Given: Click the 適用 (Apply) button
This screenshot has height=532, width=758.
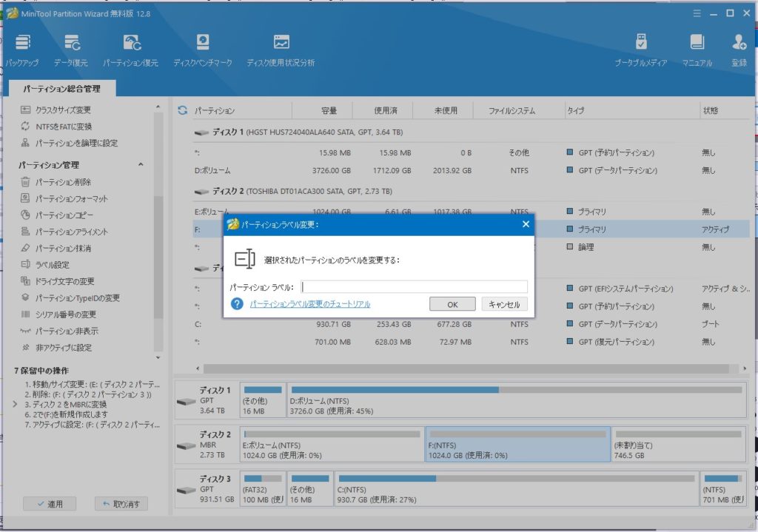Looking at the screenshot, I should coord(49,504).
